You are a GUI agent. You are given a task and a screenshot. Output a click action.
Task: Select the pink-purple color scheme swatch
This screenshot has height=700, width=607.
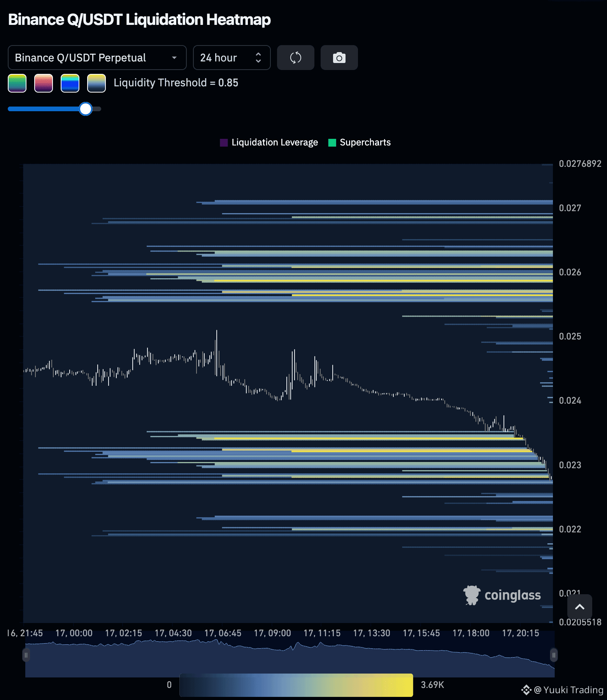coord(44,83)
